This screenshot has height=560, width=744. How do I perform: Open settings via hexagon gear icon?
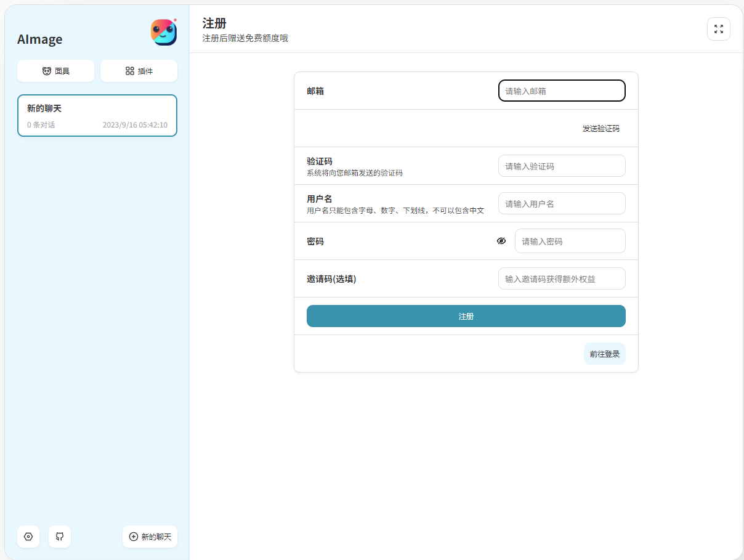28,537
